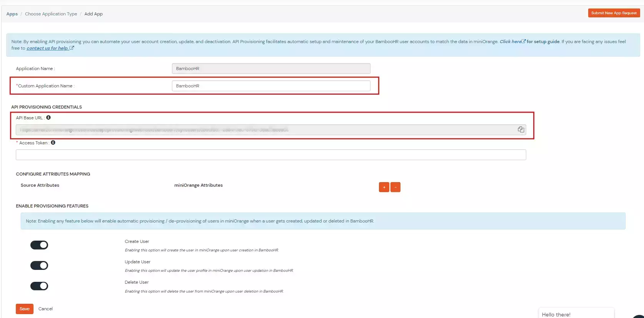This screenshot has height=318, width=644.
Task: Click the Add App breadcrumb text
Action: point(93,14)
